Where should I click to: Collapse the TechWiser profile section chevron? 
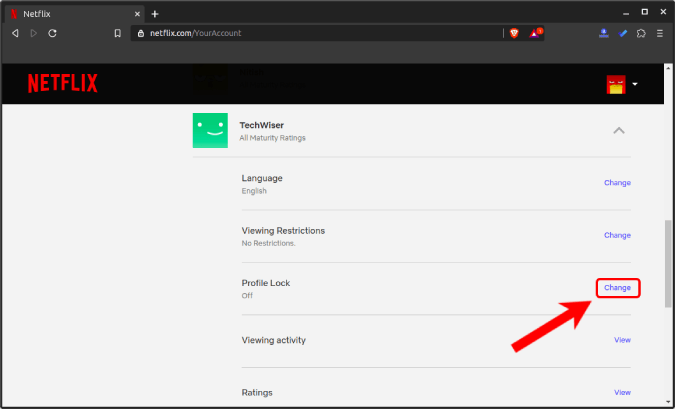point(619,130)
